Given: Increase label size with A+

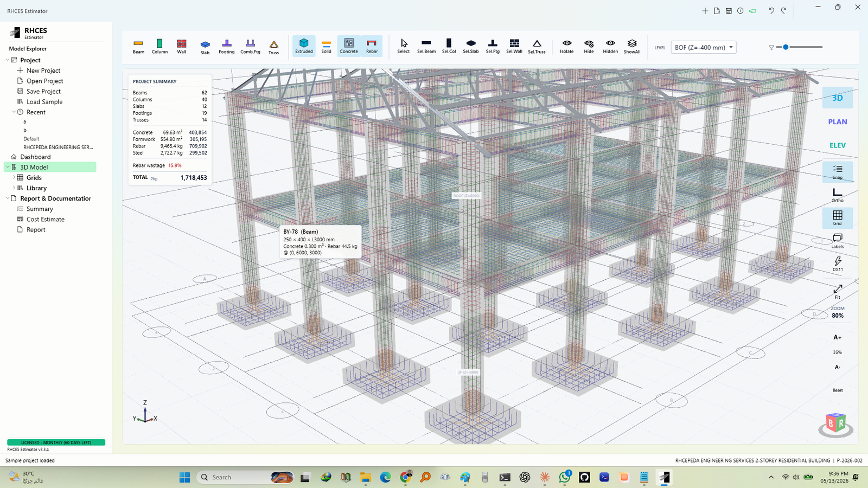Looking at the screenshot, I should (x=838, y=337).
